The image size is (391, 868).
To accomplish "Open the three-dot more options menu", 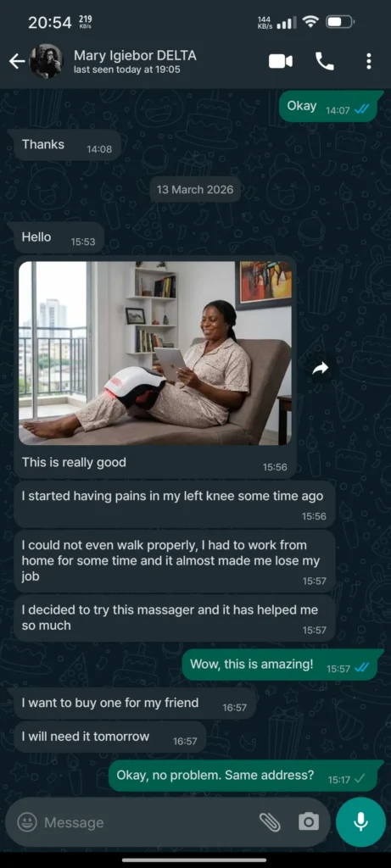I will [x=369, y=61].
